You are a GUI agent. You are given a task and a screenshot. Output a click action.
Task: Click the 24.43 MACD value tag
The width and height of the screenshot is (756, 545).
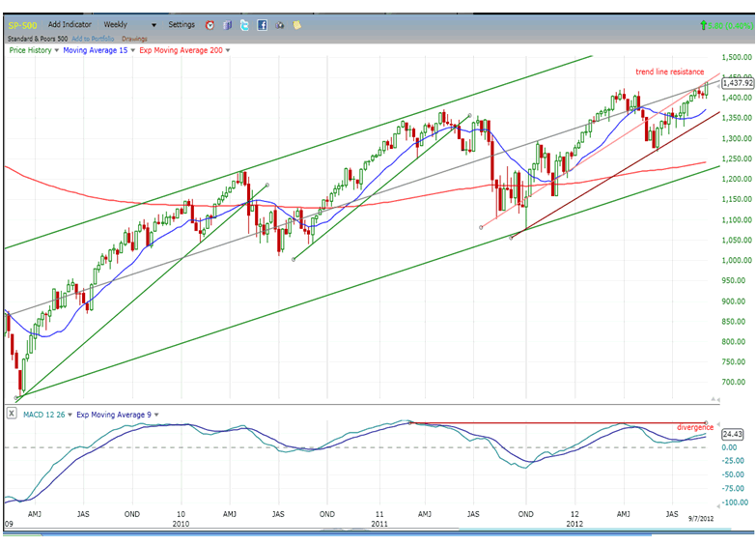[x=732, y=434]
